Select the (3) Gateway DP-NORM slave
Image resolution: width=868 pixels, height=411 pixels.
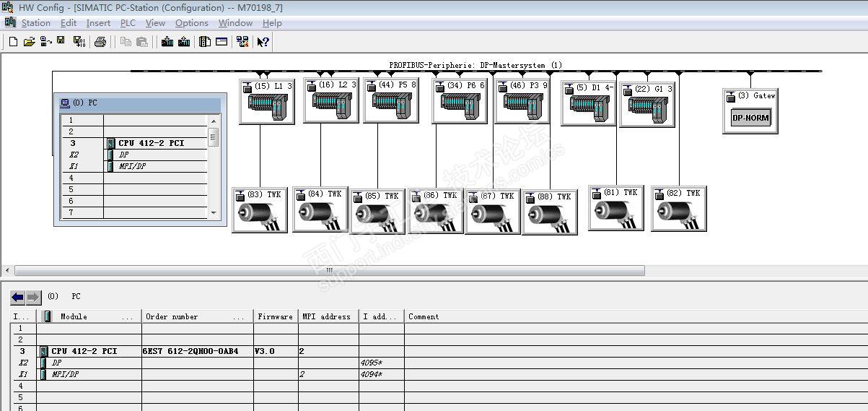(x=750, y=111)
